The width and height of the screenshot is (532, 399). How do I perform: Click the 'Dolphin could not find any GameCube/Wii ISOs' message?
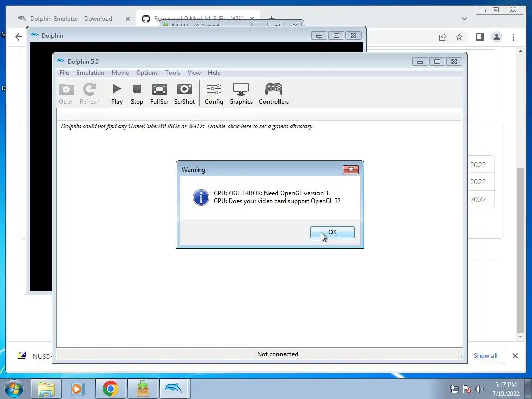click(188, 126)
